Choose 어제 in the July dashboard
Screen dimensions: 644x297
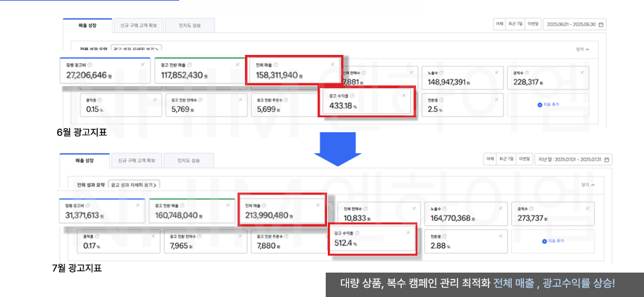click(x=489, y=159)
